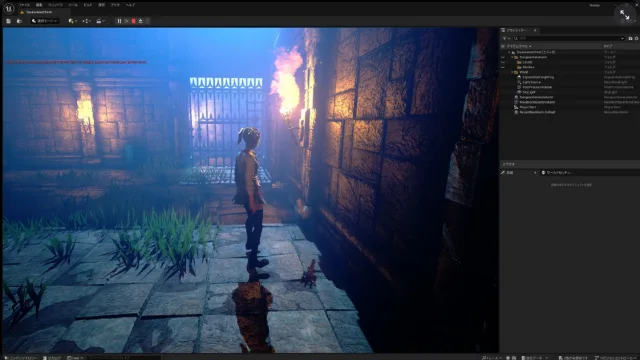
Task: Toggle visibility of Levels folder row
Action: pos(503,62)
